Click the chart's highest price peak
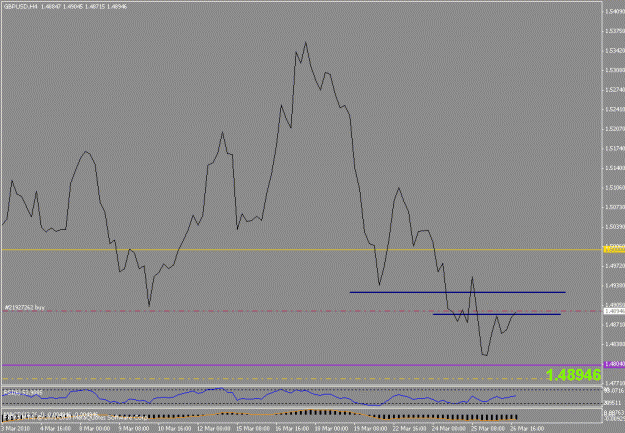Viewport: 625px width, 433px height. point(306,42)
